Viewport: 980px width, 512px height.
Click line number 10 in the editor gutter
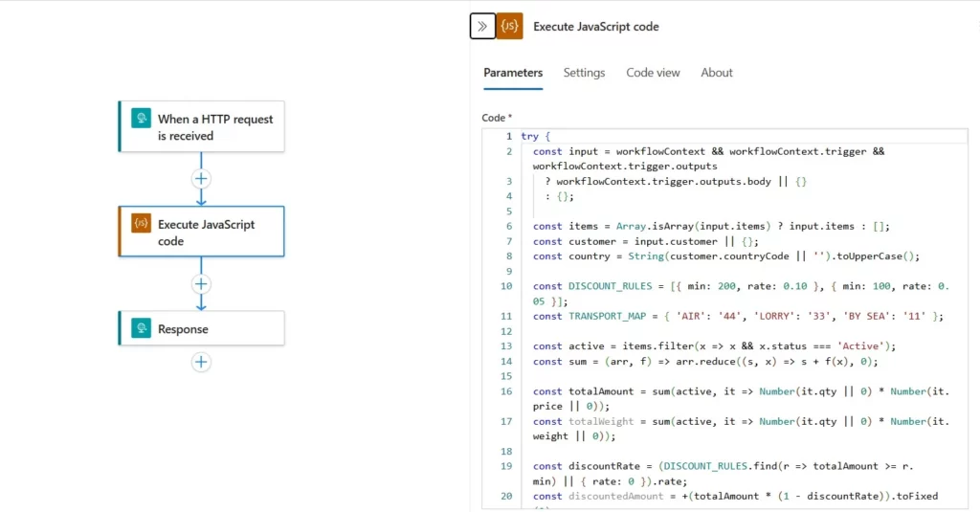coord(506,286)
